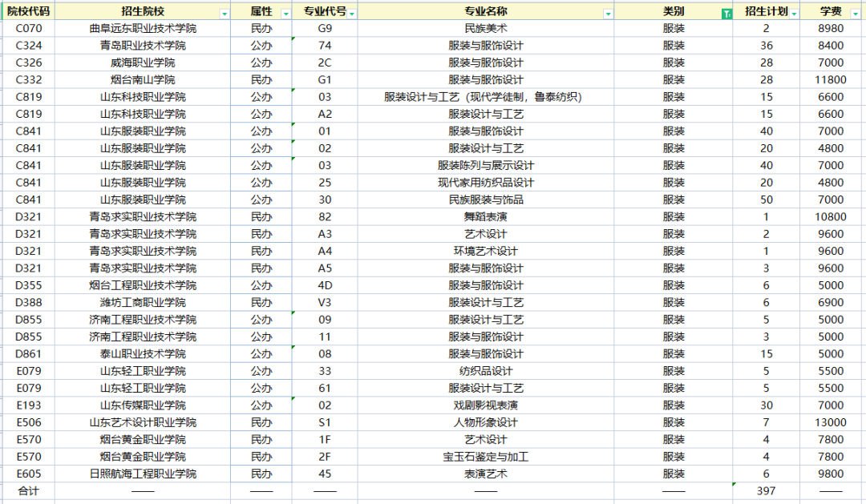The width and height of the screenshot is (866, 504).
Task: Open the 学费 column filter dropdown
Action: coord(856,14)
